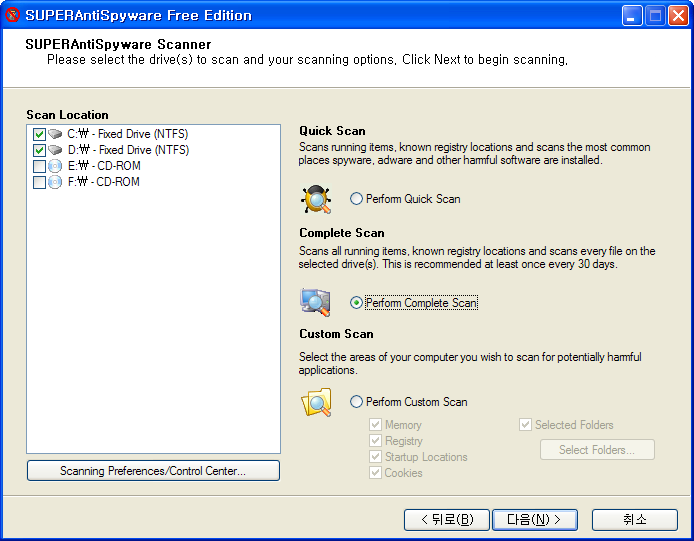Image resolution: width=694 pixels, height=541 pixels.
Task: Toggle the Registry checkbox
Action: pos(375,441)
